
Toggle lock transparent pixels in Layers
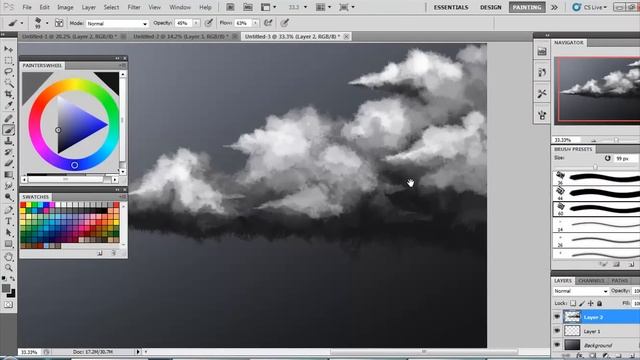pyautogui.click(x=573, y=303)
